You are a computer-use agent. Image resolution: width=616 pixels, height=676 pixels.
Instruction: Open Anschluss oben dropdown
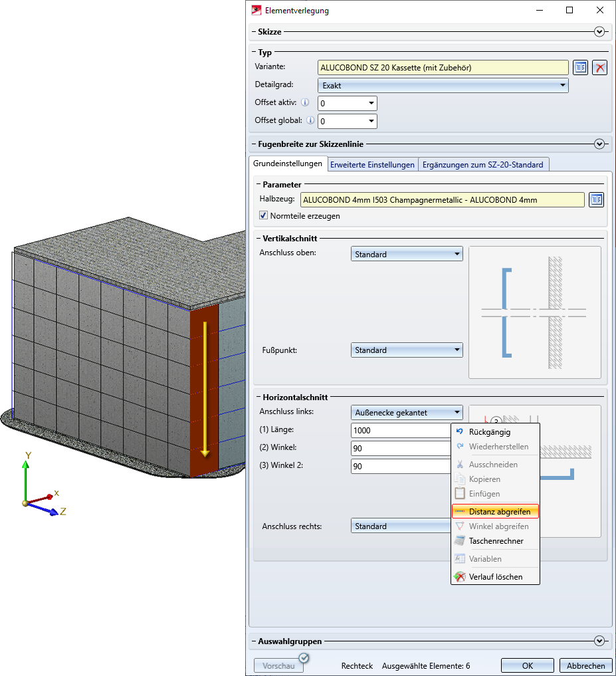pyautogui.click(x=407, y=254)
